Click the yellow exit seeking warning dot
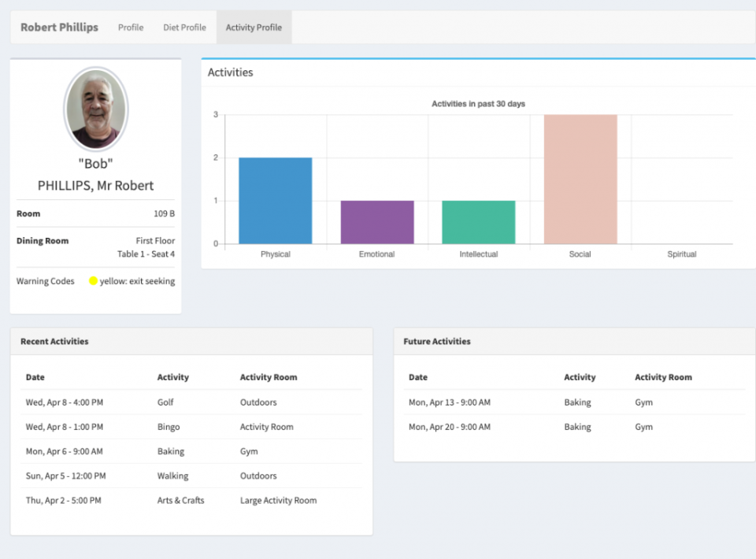Viewport: 756px width, 559px height. click(x=92, y=281)
